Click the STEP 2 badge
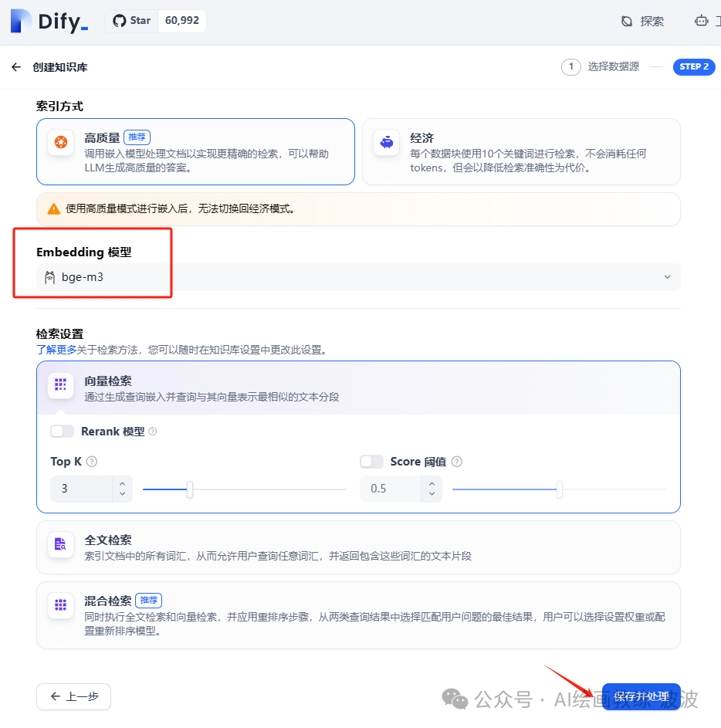 [x=694, y=67]
